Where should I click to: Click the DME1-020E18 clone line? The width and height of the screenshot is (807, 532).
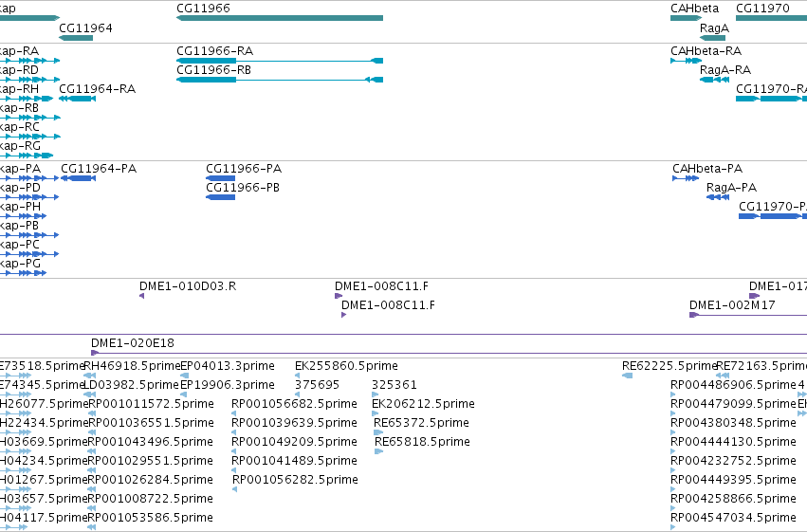tap(449, 353)
